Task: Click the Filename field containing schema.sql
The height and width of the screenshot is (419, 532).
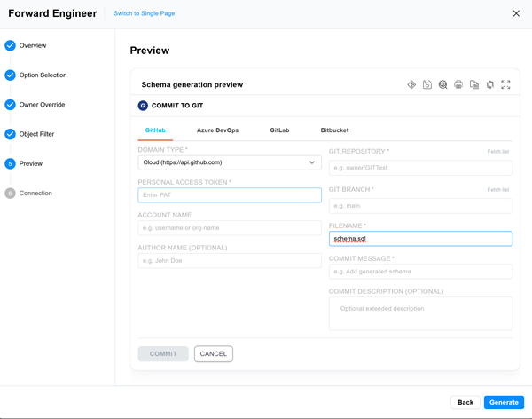Action: pyautogui.click(x=420, y=239)
